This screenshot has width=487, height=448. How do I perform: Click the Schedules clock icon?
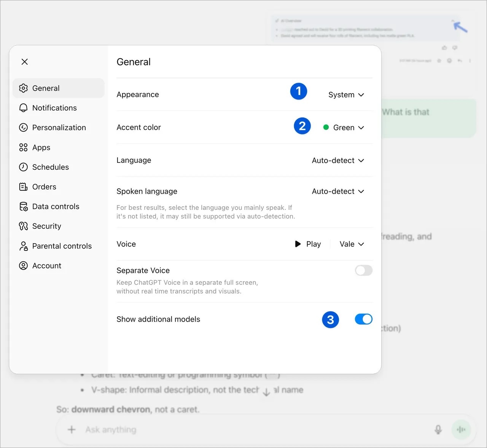23,167
